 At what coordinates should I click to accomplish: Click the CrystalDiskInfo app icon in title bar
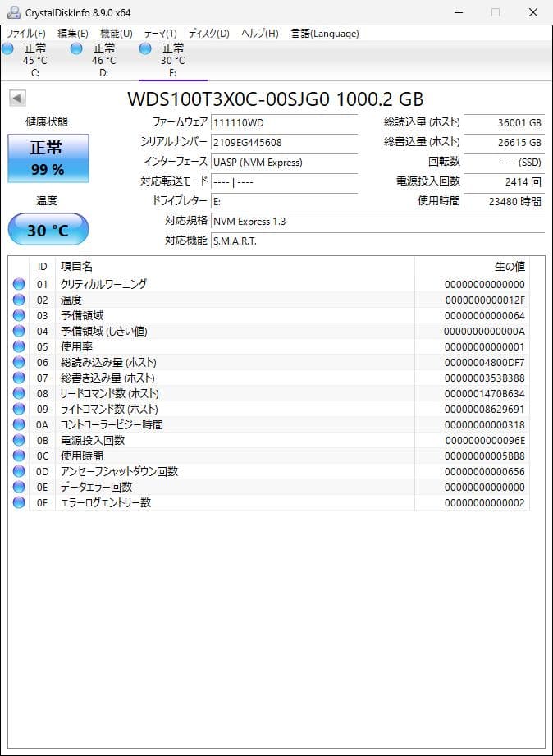point(13,12)
